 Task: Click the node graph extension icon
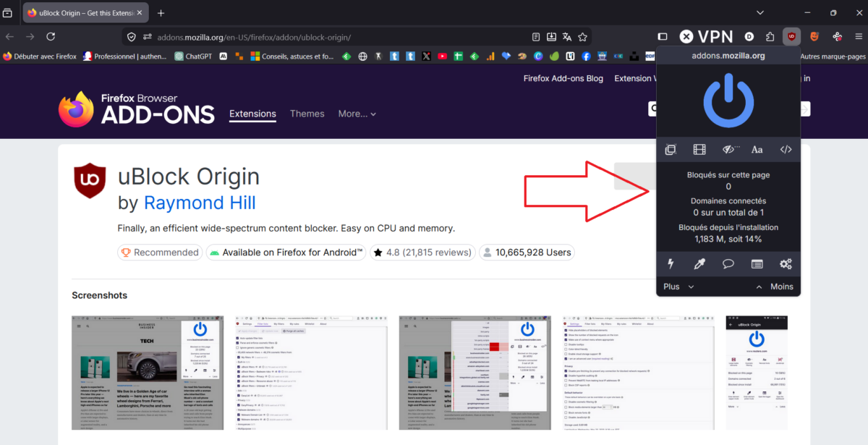837,36
